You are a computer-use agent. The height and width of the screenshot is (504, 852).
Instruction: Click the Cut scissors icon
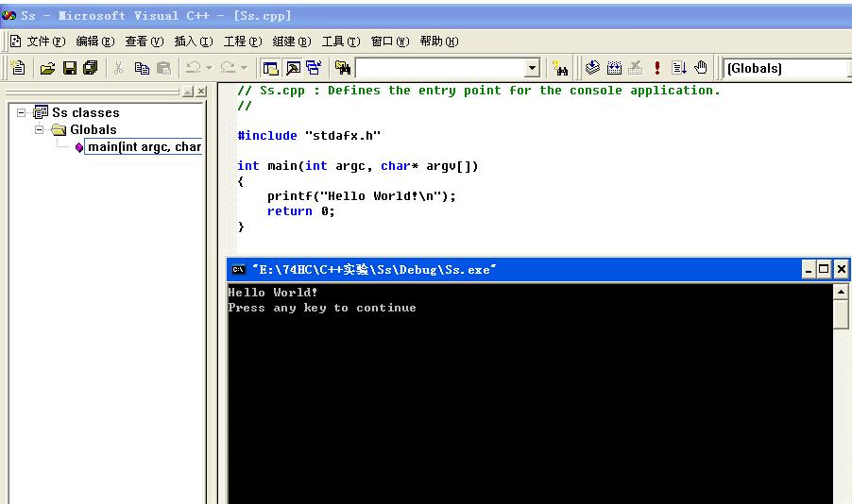[x=118, y=68]
